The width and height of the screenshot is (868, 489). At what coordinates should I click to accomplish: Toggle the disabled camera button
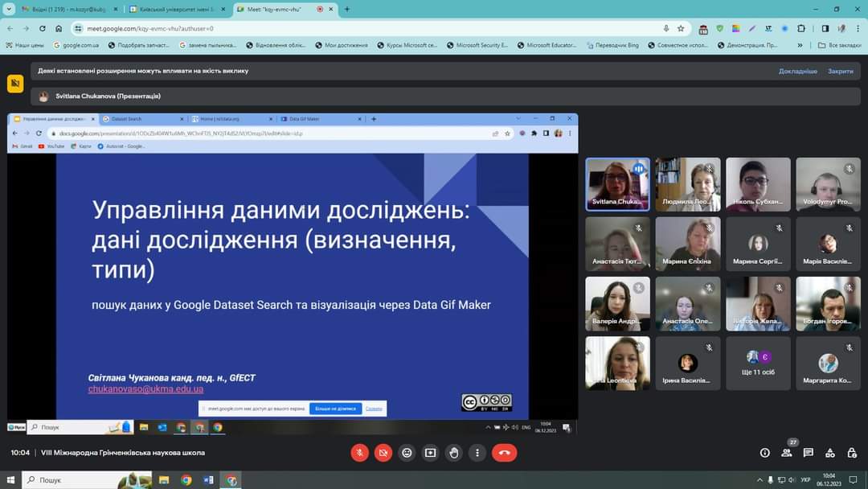pyautogui.click(x=383, y=453)
